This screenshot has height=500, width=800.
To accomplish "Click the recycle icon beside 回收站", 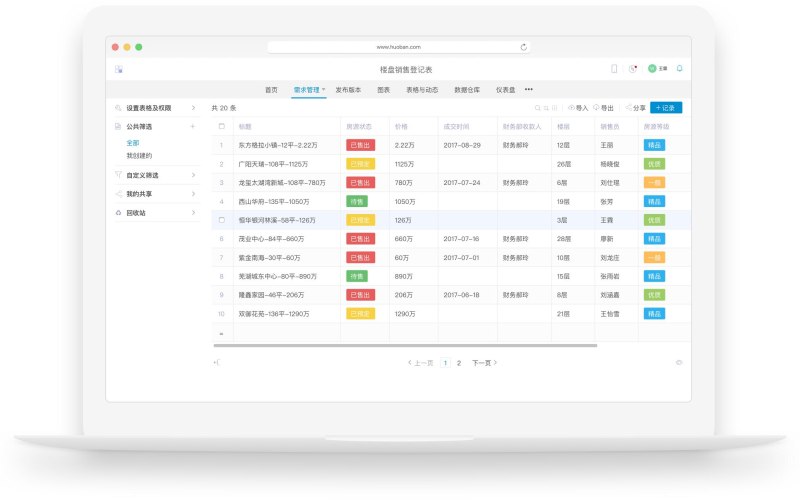I will pos(118,213).
